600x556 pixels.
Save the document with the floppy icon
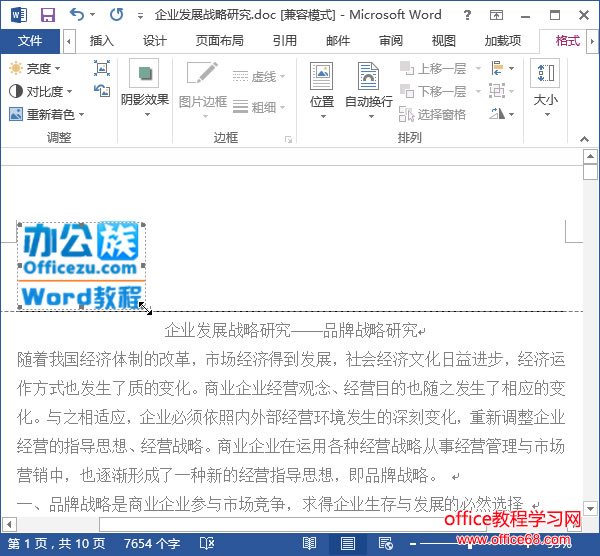tap(48, 15)
